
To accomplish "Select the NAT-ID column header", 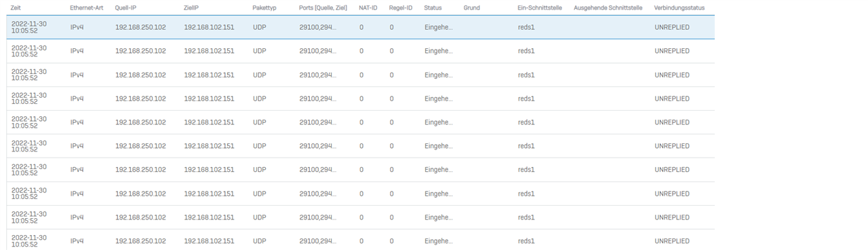I will 368,7.
